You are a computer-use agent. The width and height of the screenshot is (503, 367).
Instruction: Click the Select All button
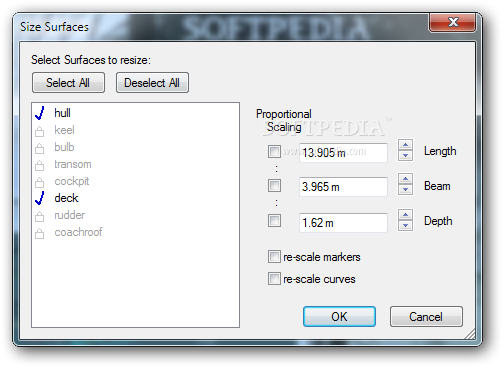point(68,83)
